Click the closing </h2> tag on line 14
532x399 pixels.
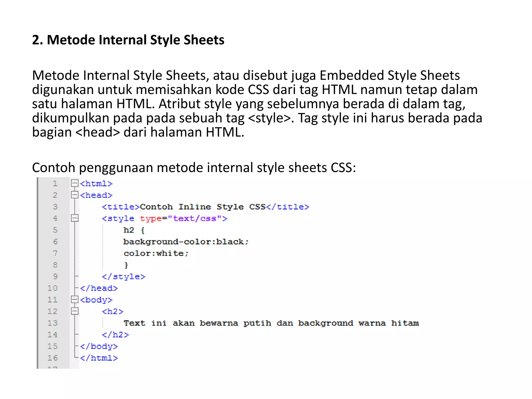(115, 335)
